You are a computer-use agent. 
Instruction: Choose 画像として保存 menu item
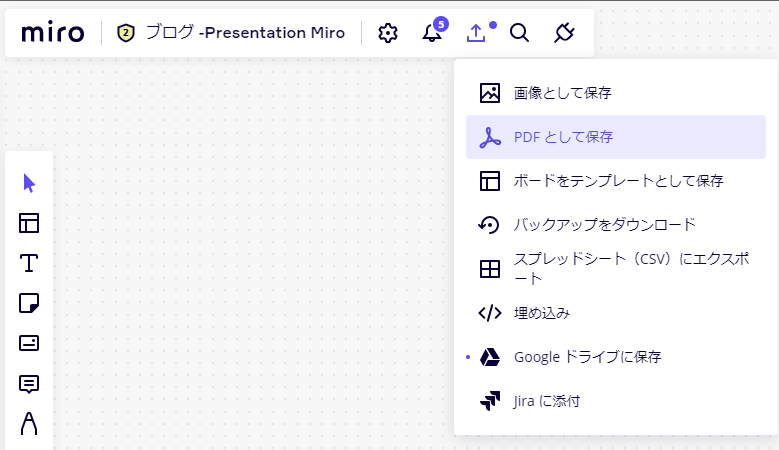click(x=616, y=93)
